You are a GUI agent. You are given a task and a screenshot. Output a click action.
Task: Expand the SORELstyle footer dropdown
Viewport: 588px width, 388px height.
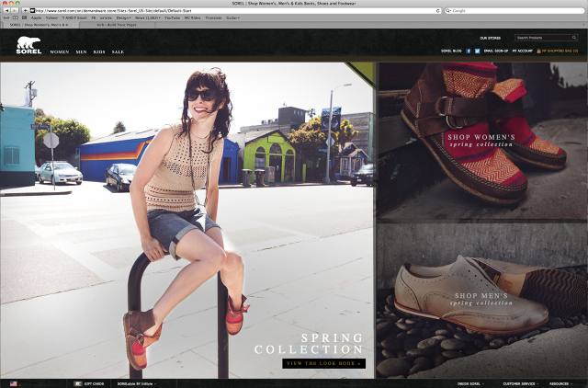coord(137,384)
